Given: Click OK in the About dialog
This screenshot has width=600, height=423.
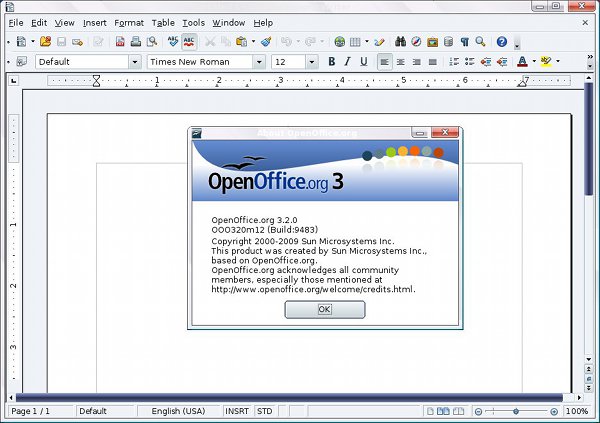Looking at the screenshot, I should click(325, 309).
